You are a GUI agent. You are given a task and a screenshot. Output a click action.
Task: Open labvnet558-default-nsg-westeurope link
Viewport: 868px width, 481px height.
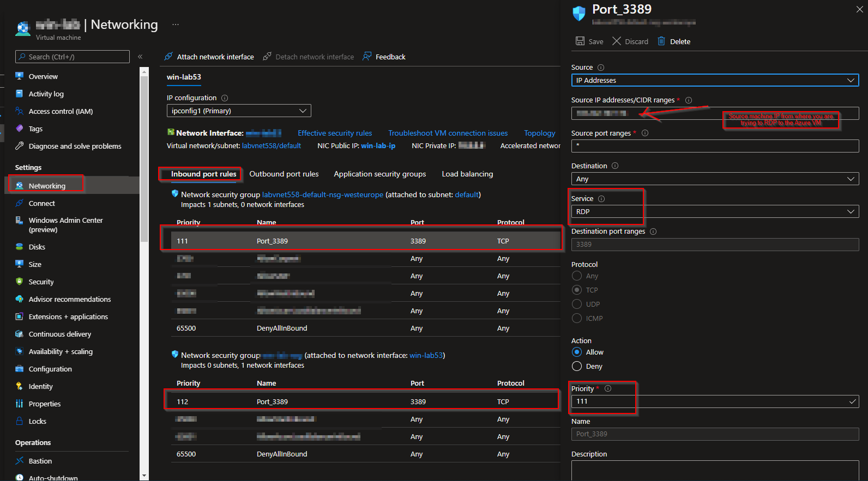click(323, 194)
